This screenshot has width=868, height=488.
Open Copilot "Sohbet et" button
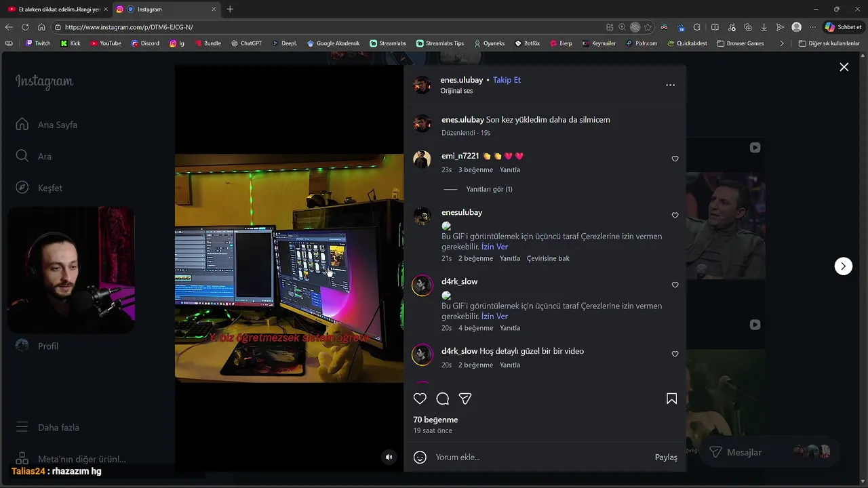click(x=844, y=27)
